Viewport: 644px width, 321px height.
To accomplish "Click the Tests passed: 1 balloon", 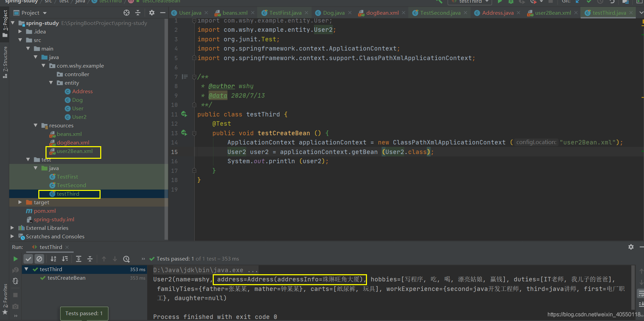I will [84, 313].
